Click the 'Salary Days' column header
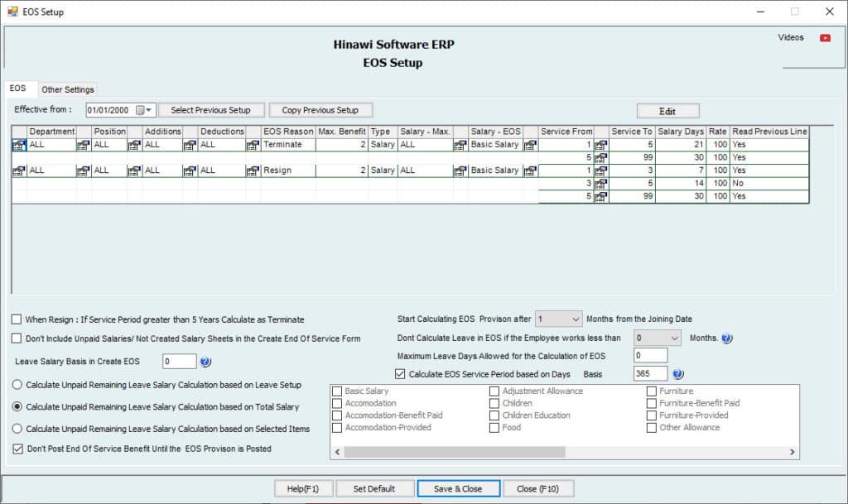 coord(681,132)
